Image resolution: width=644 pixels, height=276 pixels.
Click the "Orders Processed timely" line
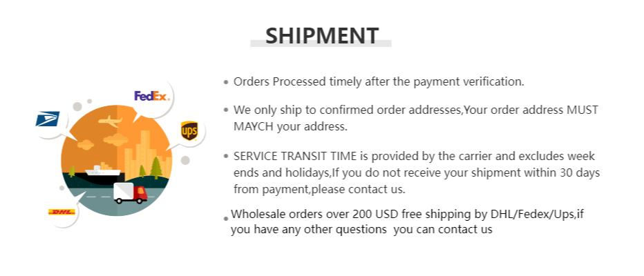click(379, 81)
